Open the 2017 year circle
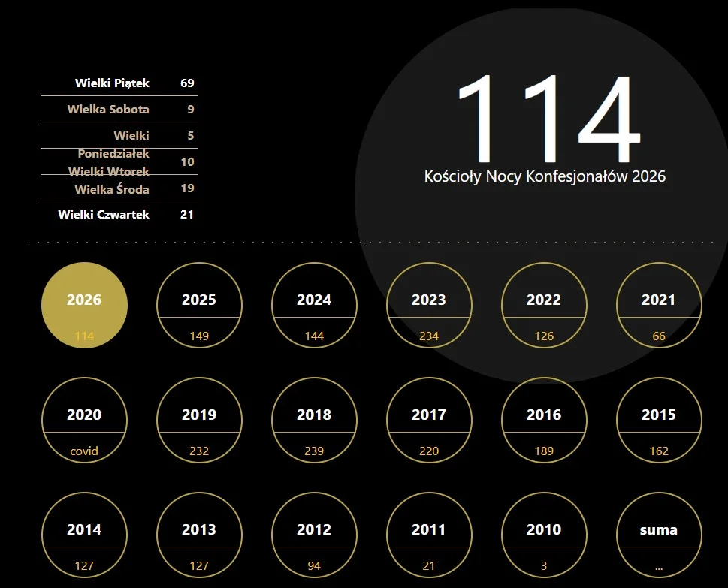This screenshot has width=728, height=588. click(x=429, y=420)
